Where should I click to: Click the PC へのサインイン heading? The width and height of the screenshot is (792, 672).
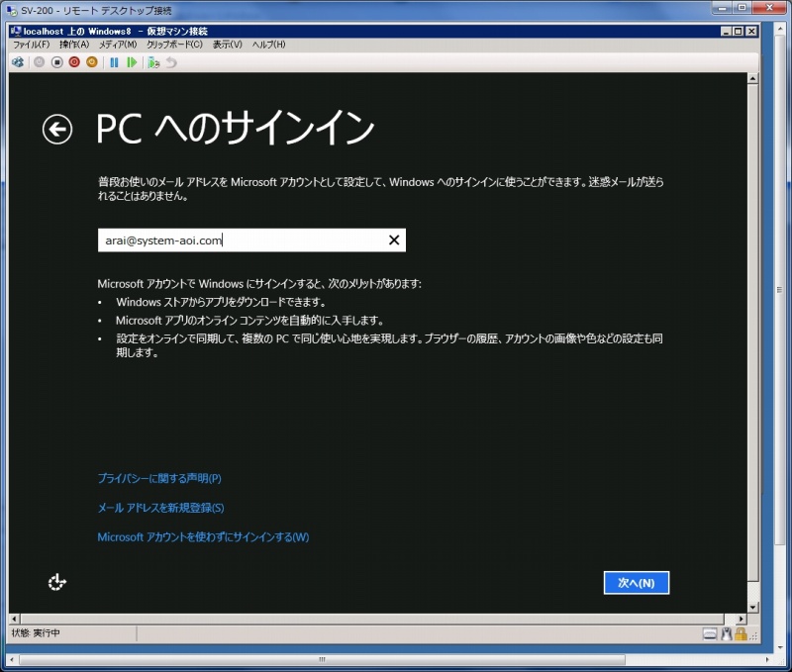coord(235,129)
